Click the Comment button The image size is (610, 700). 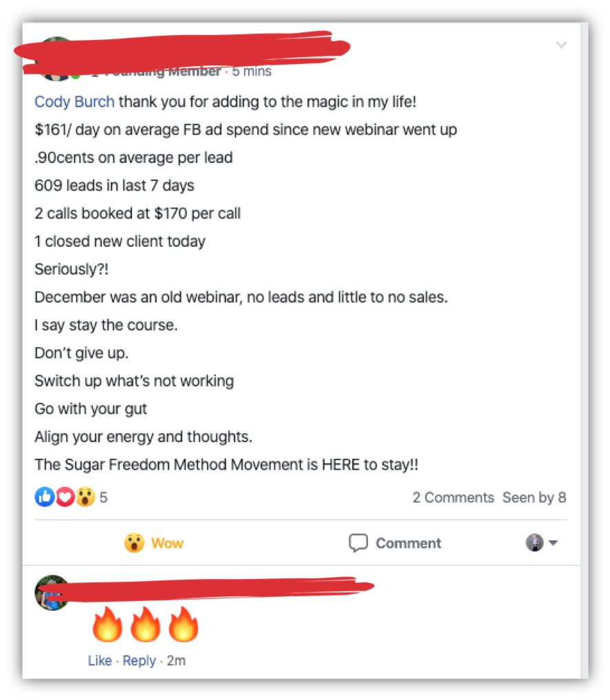pyautogui.click(x=395, y=543)
